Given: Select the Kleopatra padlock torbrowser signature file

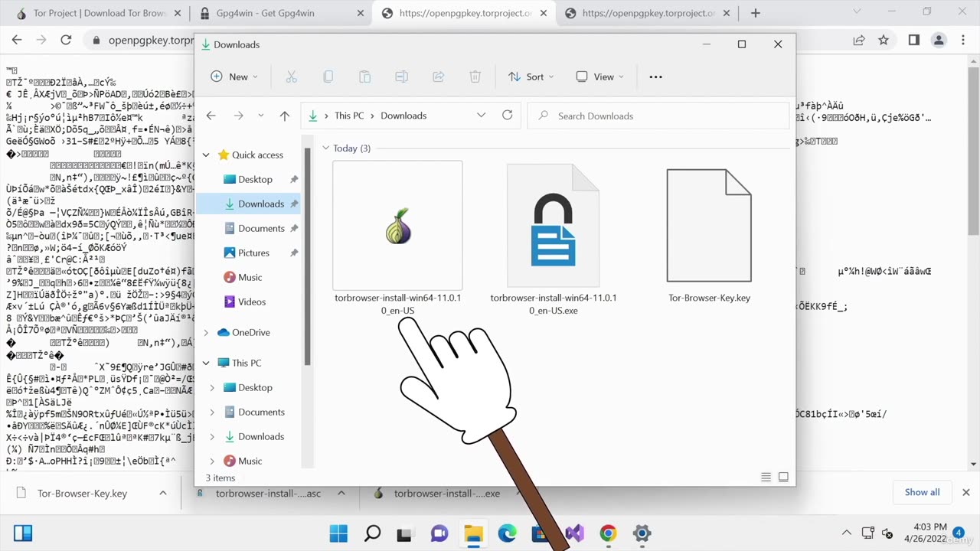Looking at the screenshot, I should tap(554, 239).
